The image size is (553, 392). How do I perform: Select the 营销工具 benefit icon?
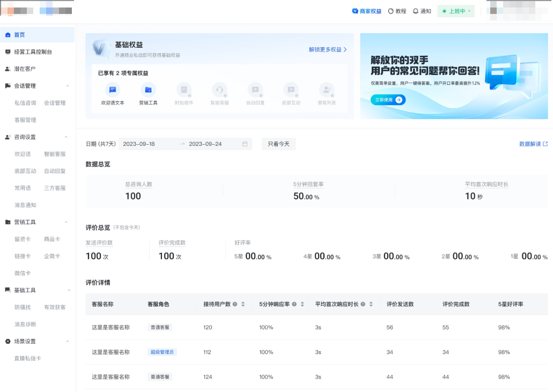click(148, 91)
